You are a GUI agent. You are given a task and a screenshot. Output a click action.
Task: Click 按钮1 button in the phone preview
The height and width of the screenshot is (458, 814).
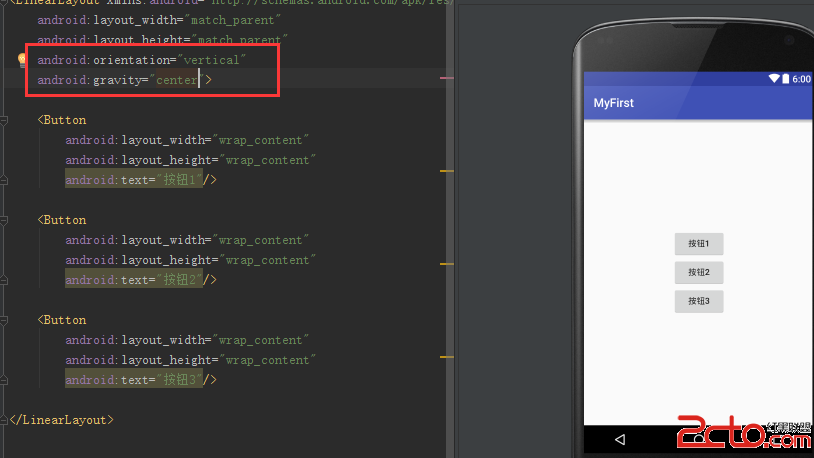[699, 244]
